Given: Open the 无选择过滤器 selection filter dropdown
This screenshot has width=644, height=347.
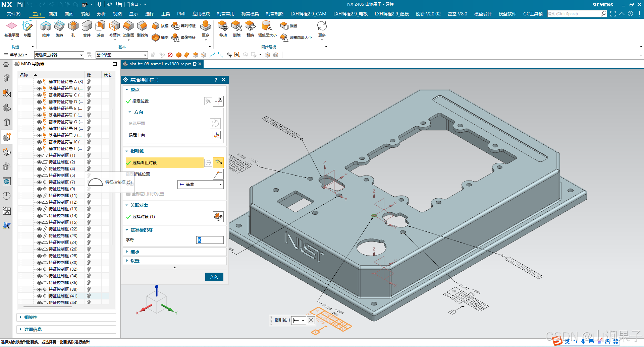Looking at the screenshot, I should [x=59, y=55].
